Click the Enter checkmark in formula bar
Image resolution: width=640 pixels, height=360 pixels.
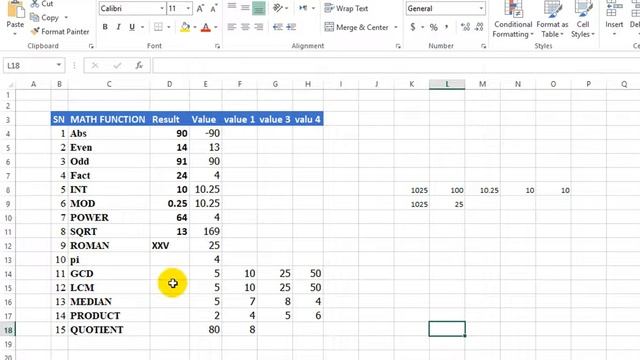[x=117, y=65]
